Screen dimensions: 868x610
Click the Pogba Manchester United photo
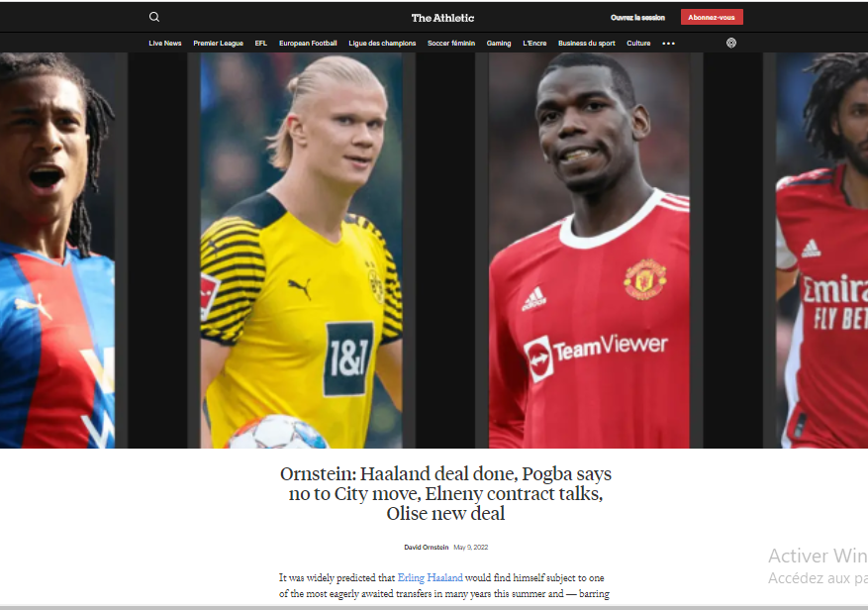[589, 251]
